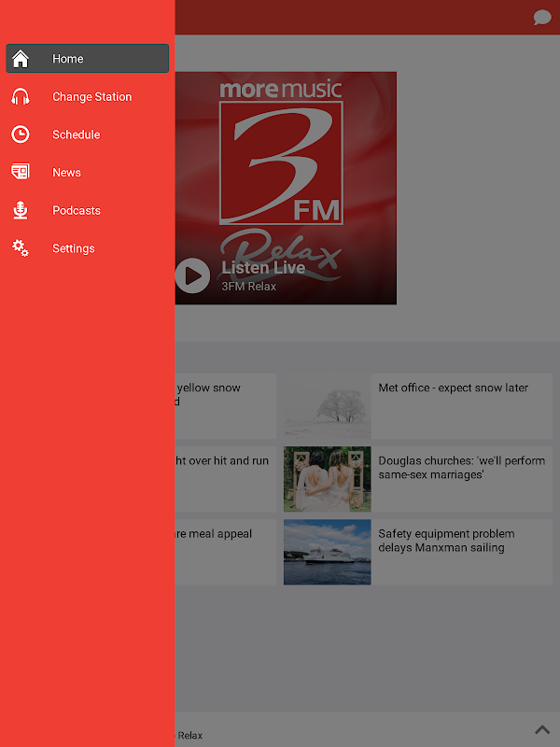Click the 'Listen Live' text
Viewport: 560px width, 747px height.
[x=263, y=268]
